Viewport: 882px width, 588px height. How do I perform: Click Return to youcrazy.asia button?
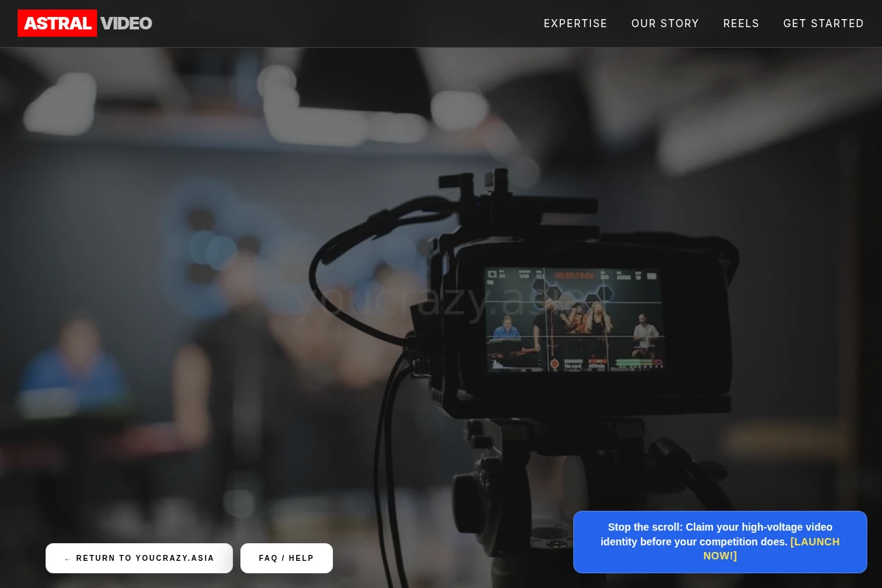[139, 558]
